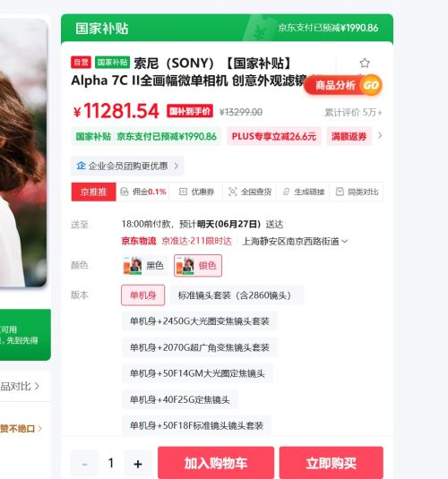This screenshot has width=448, height=479.
Task: Open the 京推推 tab
Action: click(x=93, y=192)
